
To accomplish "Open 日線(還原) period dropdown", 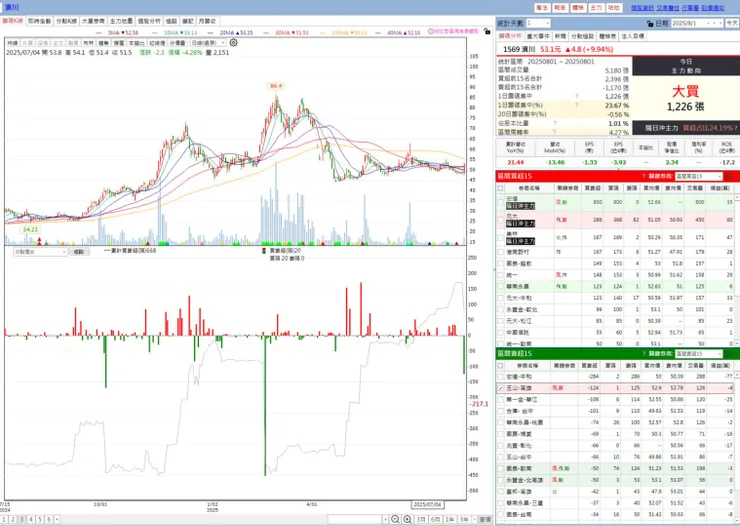I will [x=208, y=43].
